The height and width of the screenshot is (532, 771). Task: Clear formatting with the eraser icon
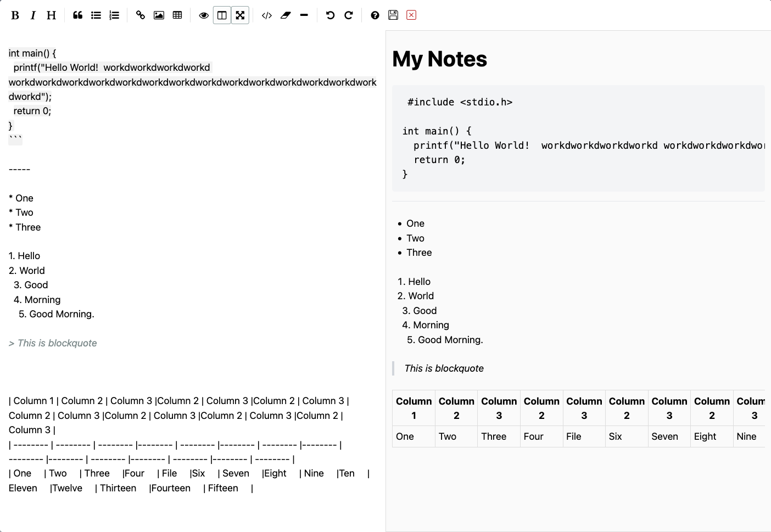pyautogui.click(x=286, y=15)
